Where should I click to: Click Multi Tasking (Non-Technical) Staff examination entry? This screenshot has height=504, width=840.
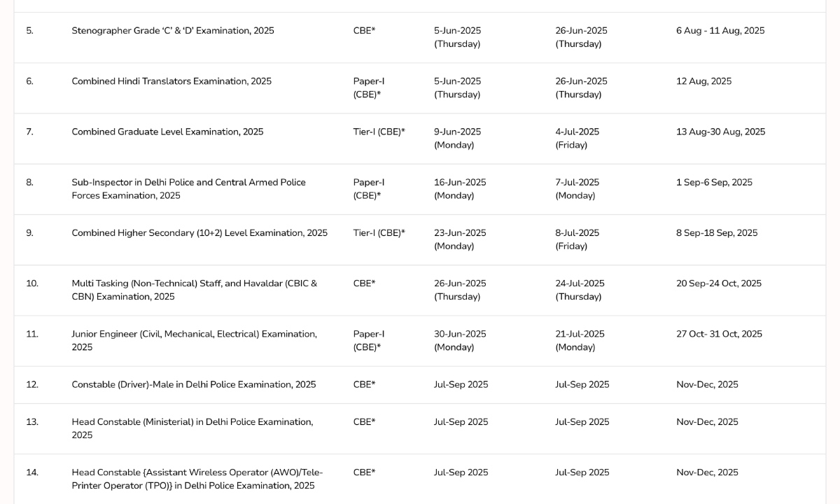click(x=194, y=290)
